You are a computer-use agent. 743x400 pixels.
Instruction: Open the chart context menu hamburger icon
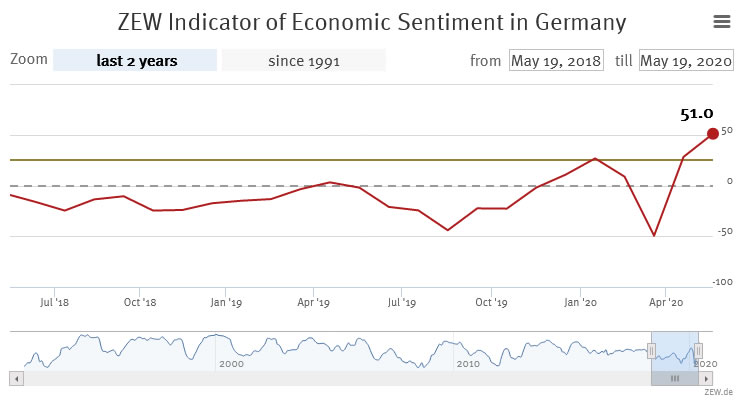[721, 21]
